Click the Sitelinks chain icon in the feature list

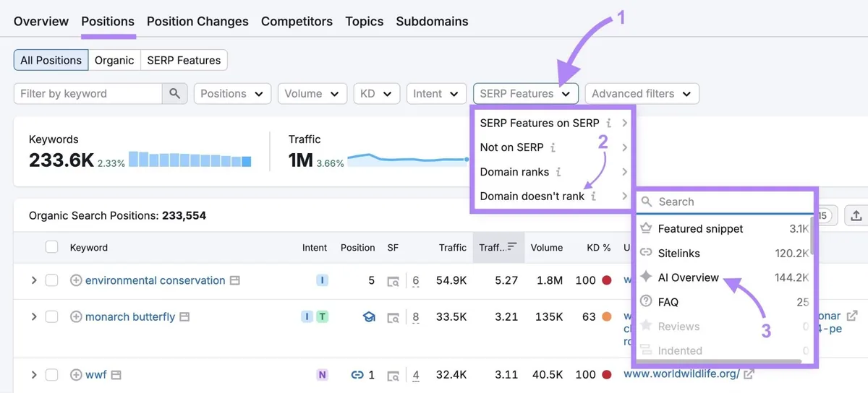point(647,253)
